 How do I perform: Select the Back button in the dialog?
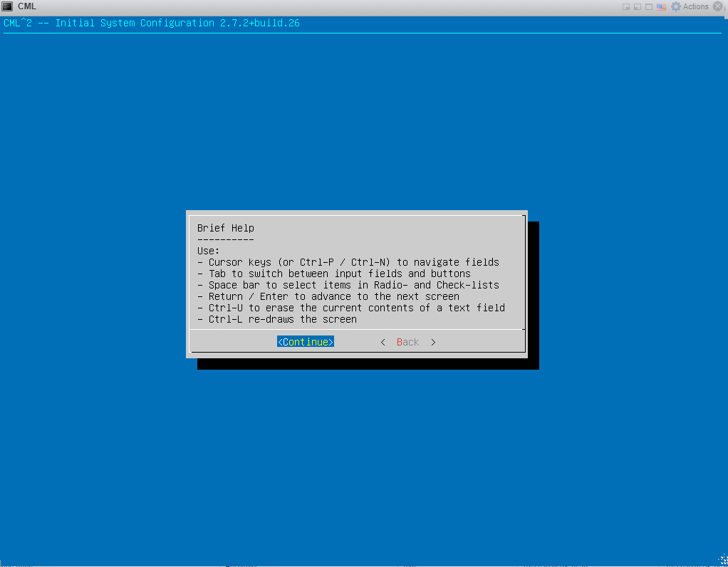tap(407, 342)
